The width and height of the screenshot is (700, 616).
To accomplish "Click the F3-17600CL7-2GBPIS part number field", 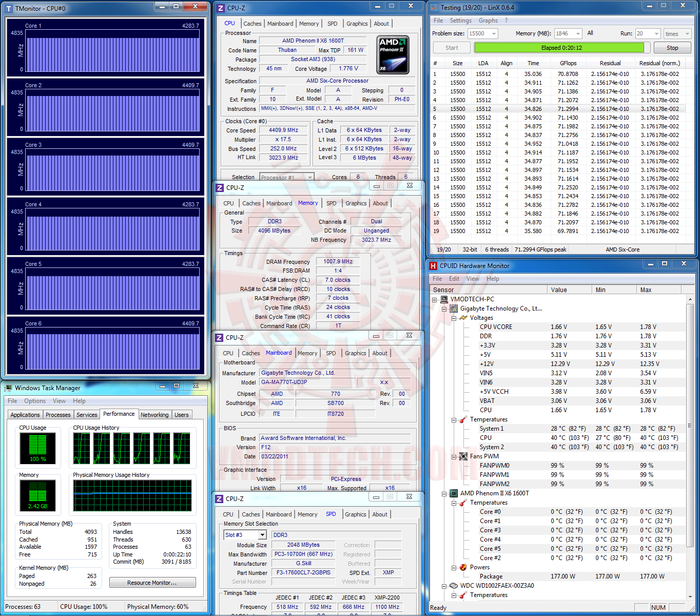I will click(303, 572).
